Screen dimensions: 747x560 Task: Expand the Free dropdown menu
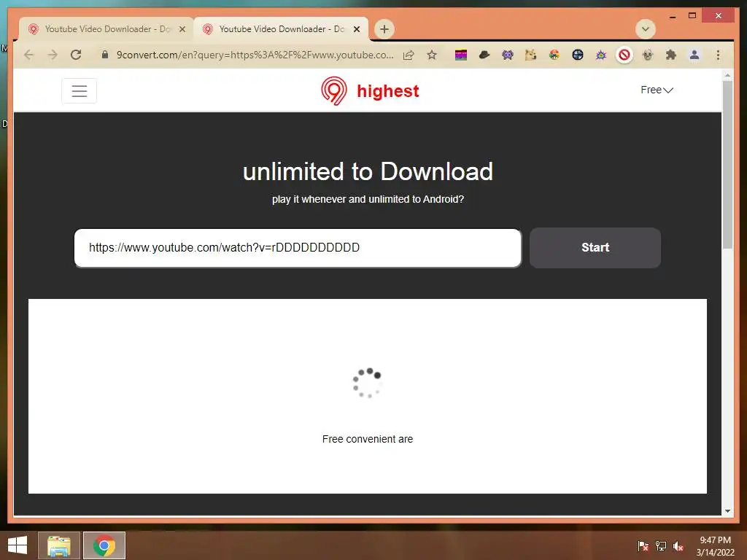click(657, 90)
